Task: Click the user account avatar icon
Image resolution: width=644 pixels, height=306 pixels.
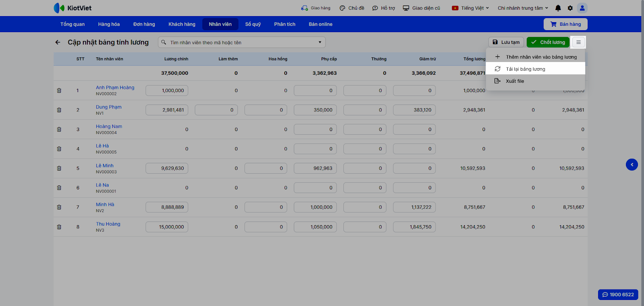Action: 582,8
